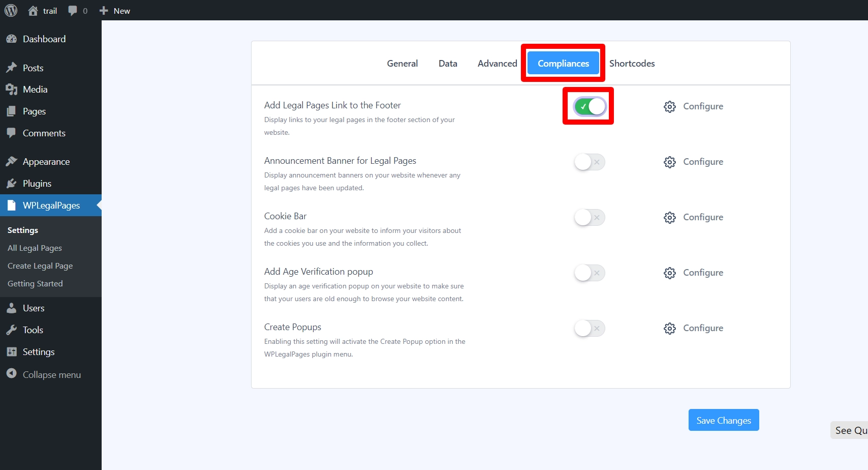Viewport: 868px width, 470px height.
Task: Click the Tools wrench icon
Action: [12, 330]
